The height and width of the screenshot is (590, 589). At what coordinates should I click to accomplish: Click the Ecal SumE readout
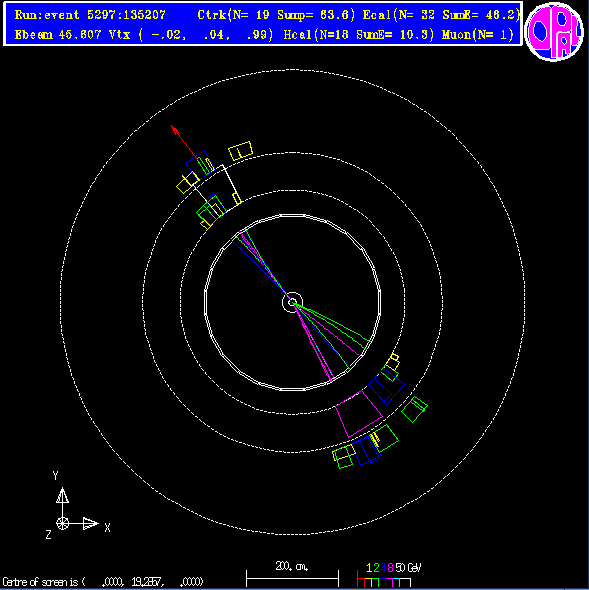[x=481, y=15]
